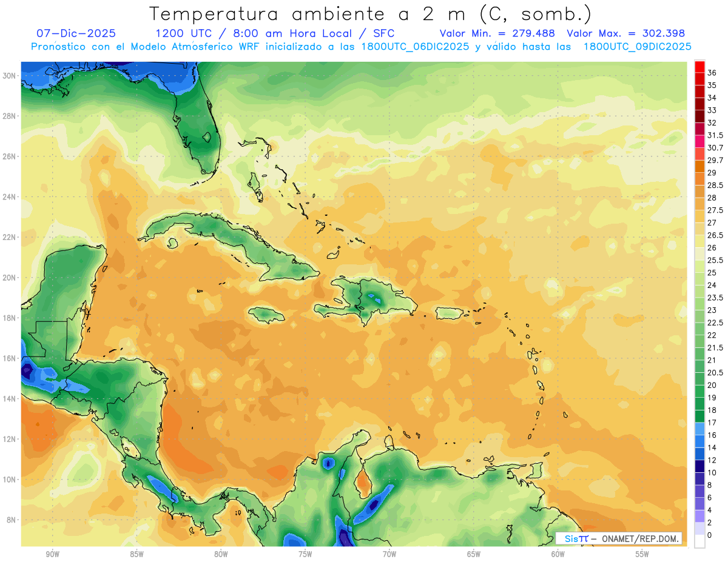The image size is (728, 562).
Task: Click the title 'Temperatura ambiente a 2 m'
Action: click(x=311, y=13)
